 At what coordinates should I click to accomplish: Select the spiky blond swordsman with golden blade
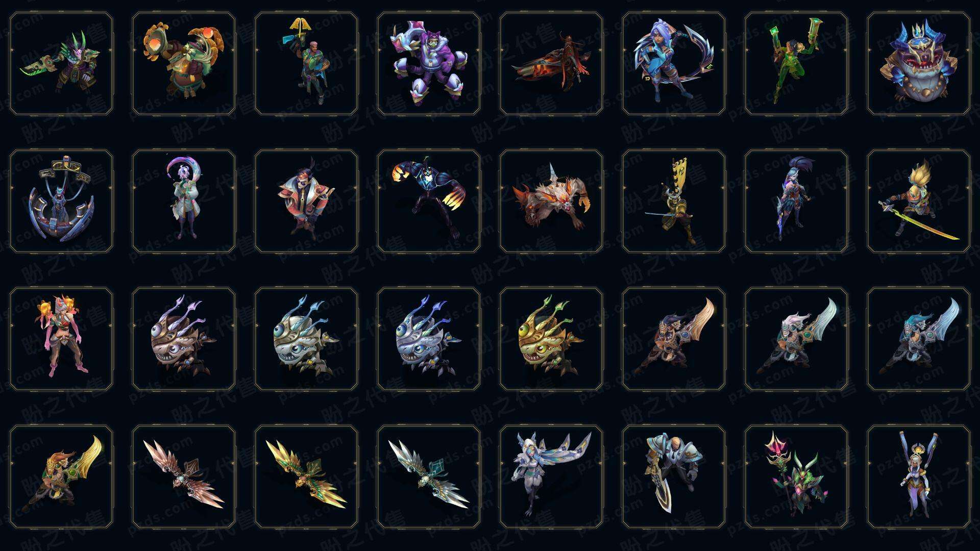[x=918, y=201]
